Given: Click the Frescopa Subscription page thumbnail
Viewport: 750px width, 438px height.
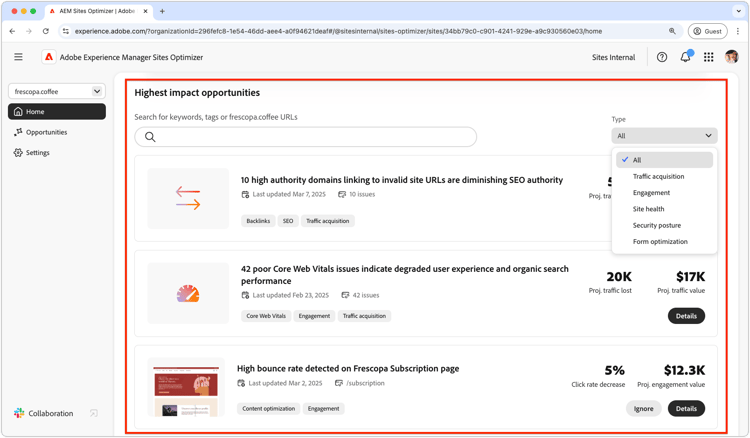Looking at the screenshot, I should (186, 387).
